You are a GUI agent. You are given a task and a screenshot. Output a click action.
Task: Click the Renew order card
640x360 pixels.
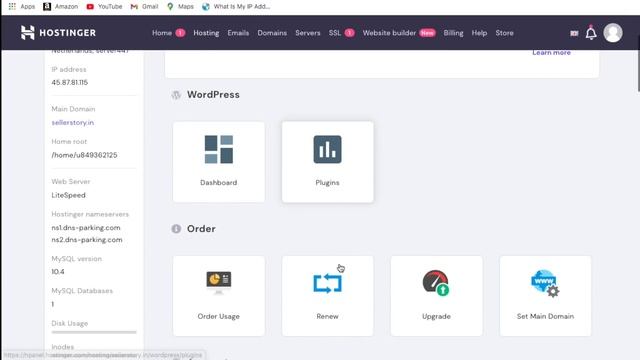(327, 296)
